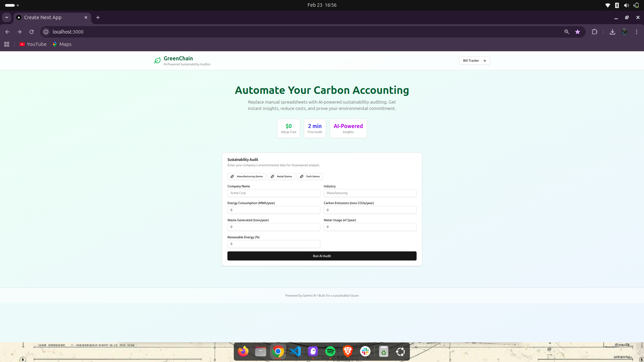The height and width of the screenshot is (362, 644).
Task: Click the Energy Consumption field
Action: pyautogui.click(x=274, y=210)
